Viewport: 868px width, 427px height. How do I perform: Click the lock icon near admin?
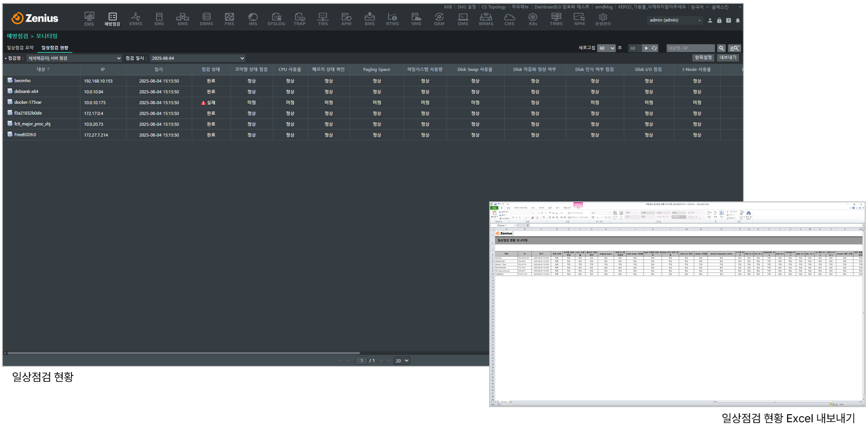pos(719,20)
